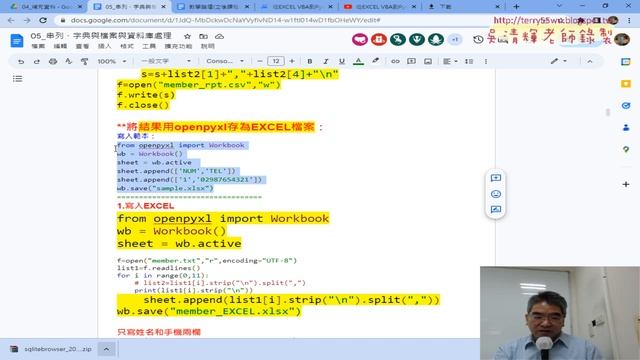The image size is (640, 360).
Task: Click the 'wb.save("sample.xlsx")' line
Action: coord(165,188)
